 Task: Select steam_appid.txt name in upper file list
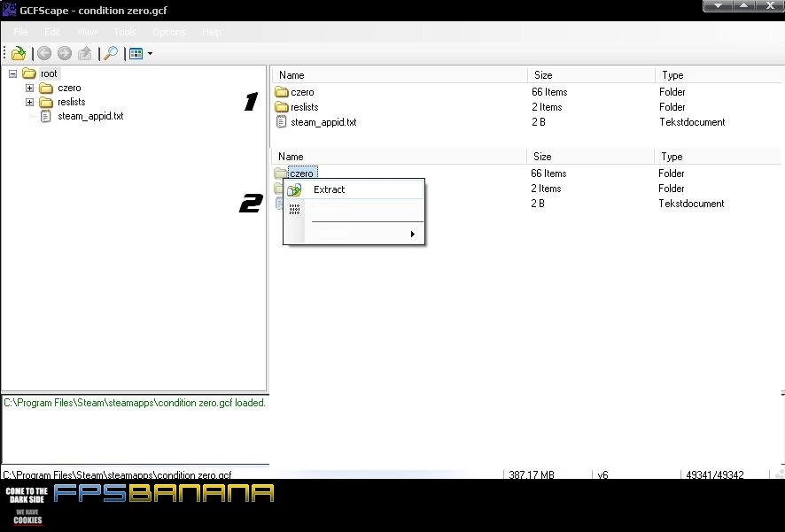pyautogui.click(x=323, y=122)
